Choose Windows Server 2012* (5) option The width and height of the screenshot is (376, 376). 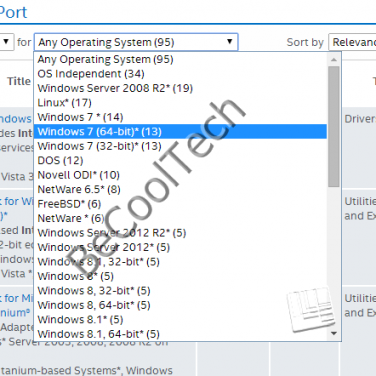pos(180,247)
